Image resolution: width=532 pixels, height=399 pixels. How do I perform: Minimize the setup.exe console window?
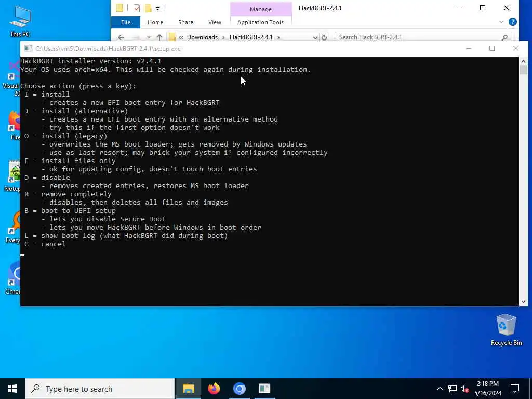point(468,48)
